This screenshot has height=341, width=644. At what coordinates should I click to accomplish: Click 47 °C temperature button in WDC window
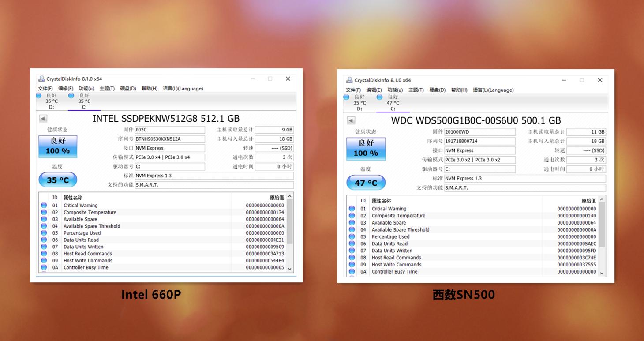(366, 183)
